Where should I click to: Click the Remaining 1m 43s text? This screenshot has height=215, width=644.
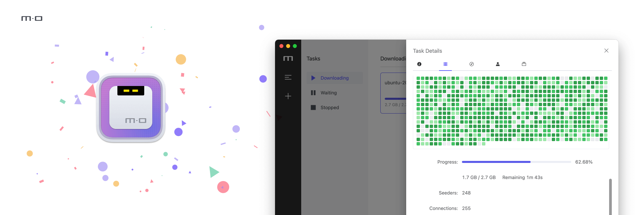[x=523, y=177]
